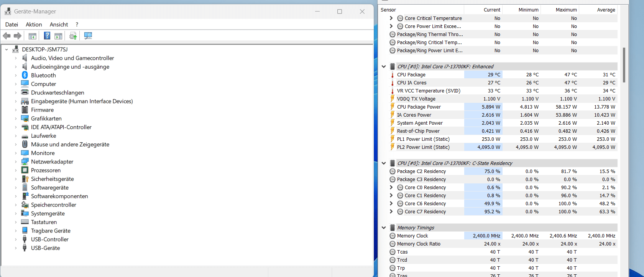Click the Sensor column header
The image size is (644, 277).
coord(421,10)
